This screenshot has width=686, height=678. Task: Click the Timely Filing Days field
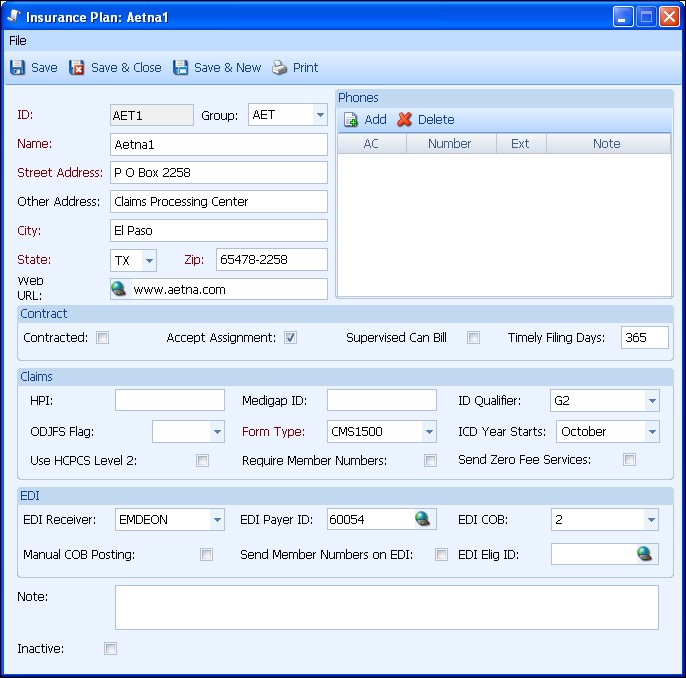645,338
